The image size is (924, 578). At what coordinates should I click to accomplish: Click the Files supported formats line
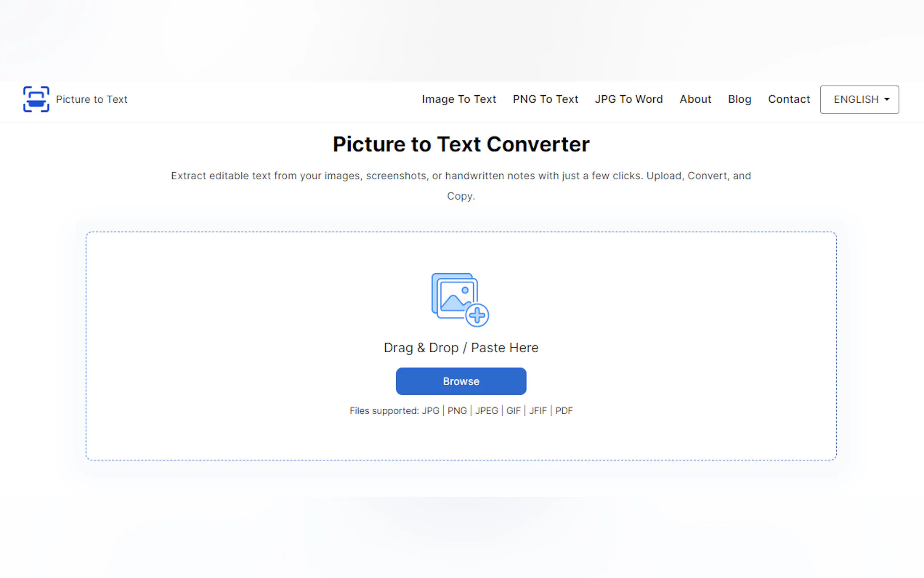coord(383,411)
